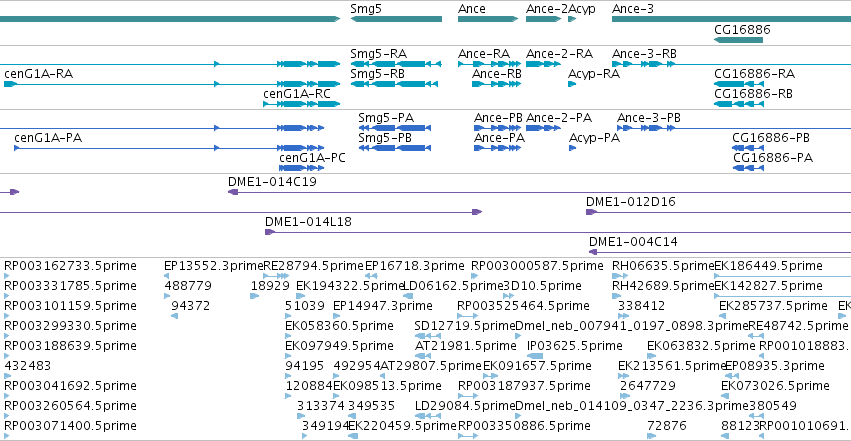Click the Ance-3 gene label

tap(633, 9)
